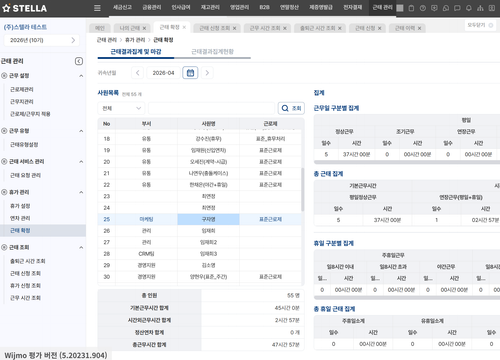Collapse the 근무 설정 section

click(81, 76)
